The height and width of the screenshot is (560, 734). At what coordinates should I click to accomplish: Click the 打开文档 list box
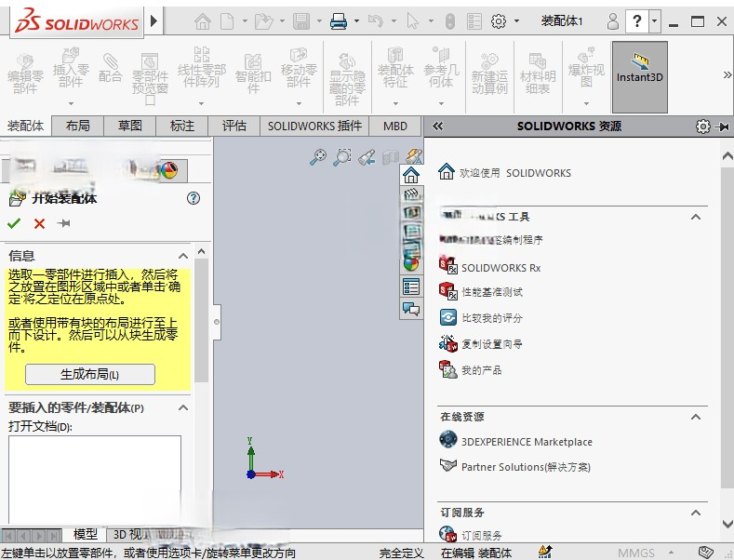click(95, 479)
